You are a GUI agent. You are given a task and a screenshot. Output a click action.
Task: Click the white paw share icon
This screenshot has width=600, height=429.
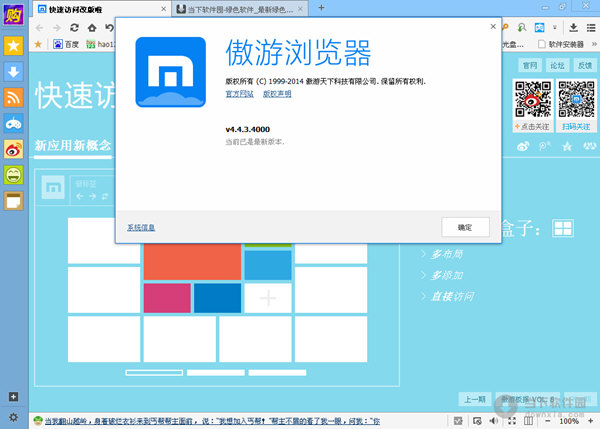590,146
